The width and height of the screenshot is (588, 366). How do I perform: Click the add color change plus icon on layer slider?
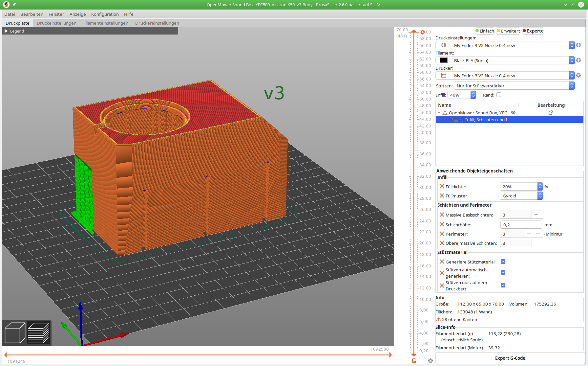[422, 32]
